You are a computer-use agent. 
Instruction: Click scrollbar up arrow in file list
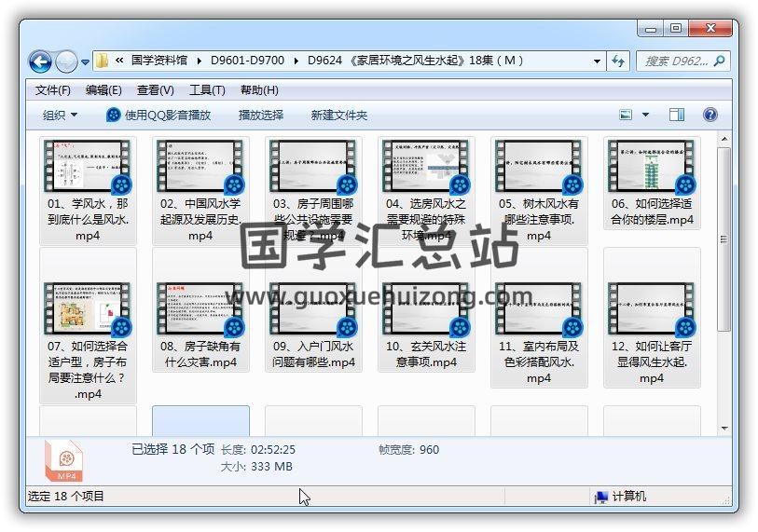coord(724,139)
